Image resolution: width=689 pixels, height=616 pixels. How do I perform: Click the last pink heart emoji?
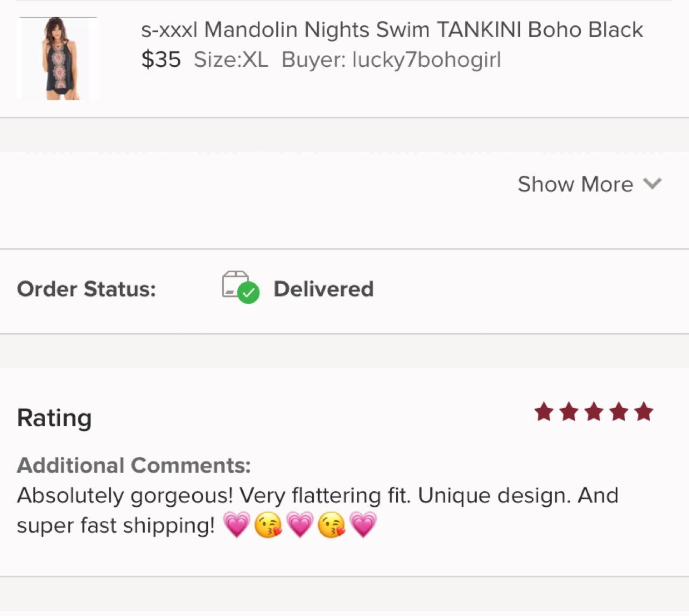coord(363,525)
